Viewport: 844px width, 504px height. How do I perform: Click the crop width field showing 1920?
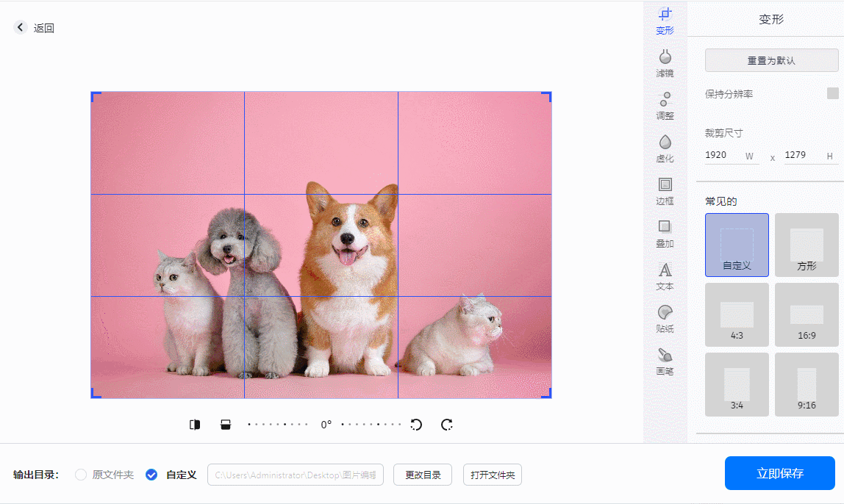[723, 155]
